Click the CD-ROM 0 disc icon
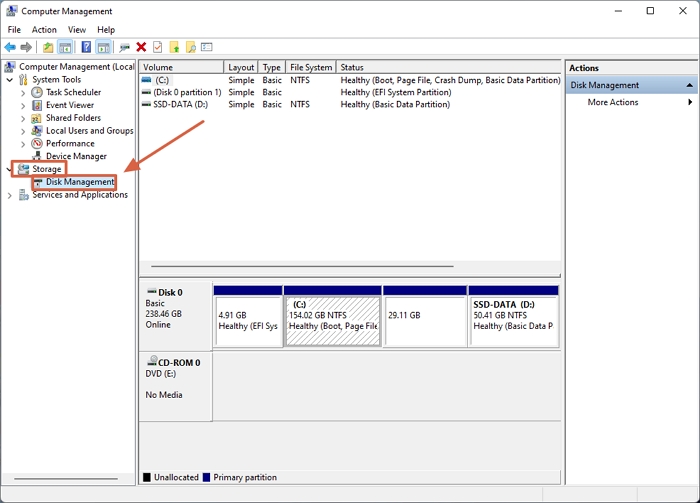Screen dimensions: 700x503 pos(152,361)
